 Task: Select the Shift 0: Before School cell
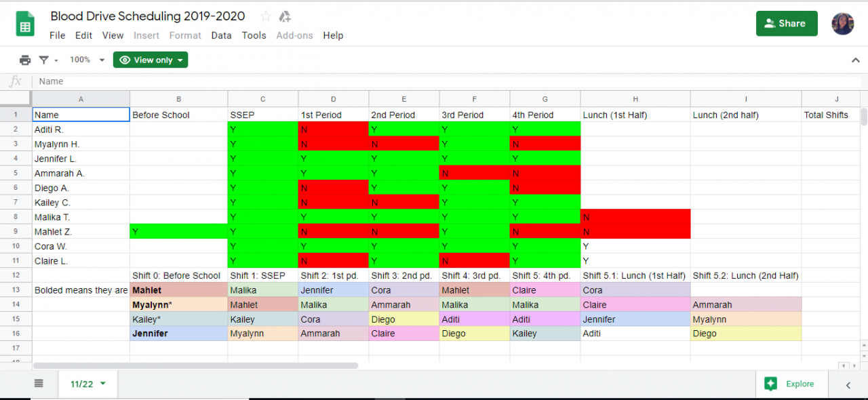178,275
